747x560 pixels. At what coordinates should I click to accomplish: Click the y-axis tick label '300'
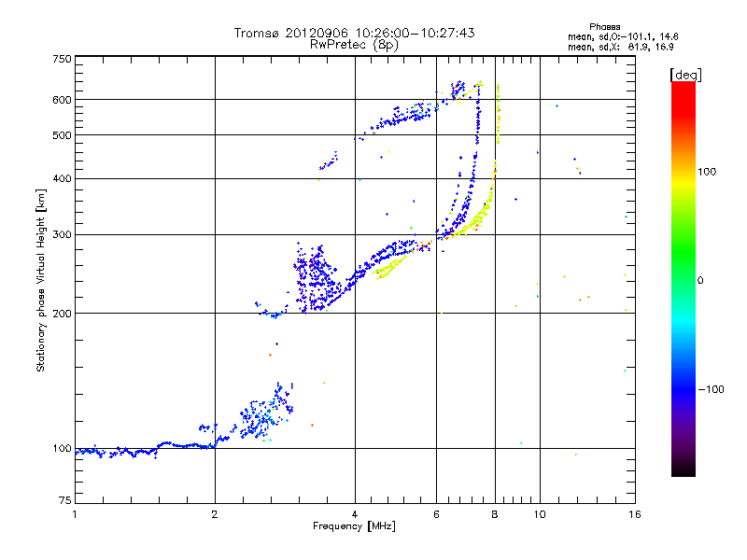tap(62, 234)
